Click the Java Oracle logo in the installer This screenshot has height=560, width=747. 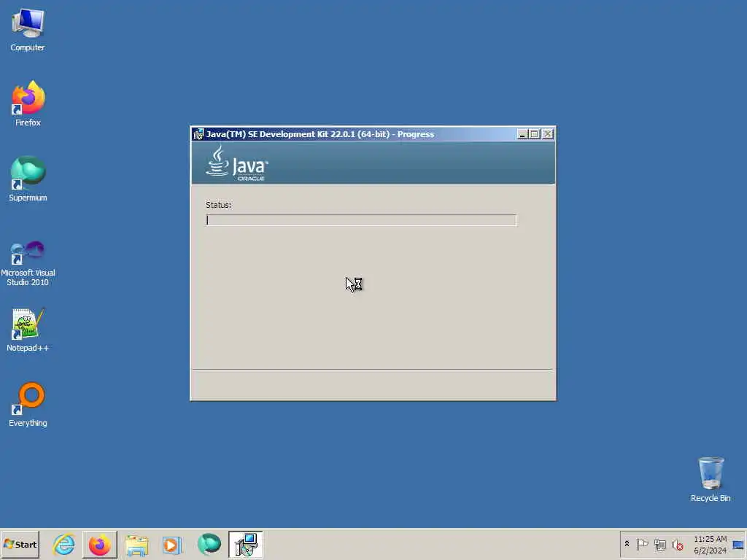[237, 163]
